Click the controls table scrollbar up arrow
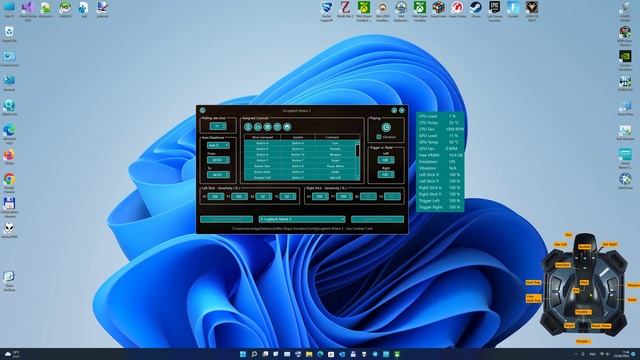Image resolution: width=640 pixels, height=360 pixels. pos(358,142)
